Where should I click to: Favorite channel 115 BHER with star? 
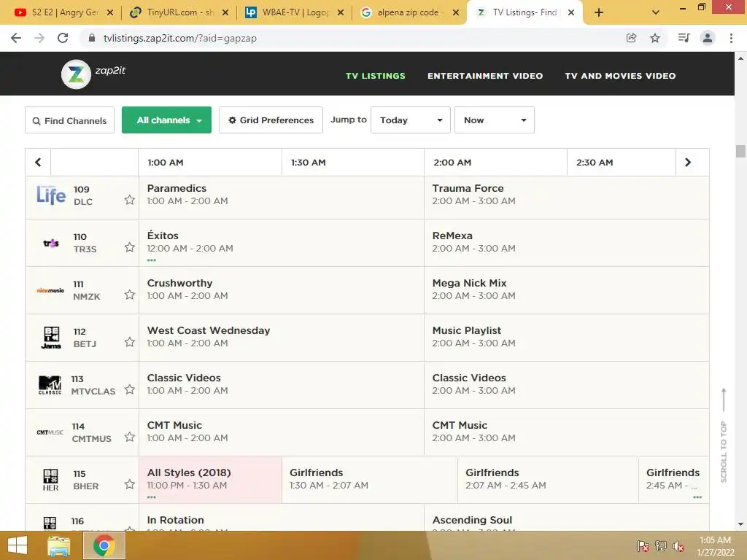pyautogui.click(x=130, y=484)
